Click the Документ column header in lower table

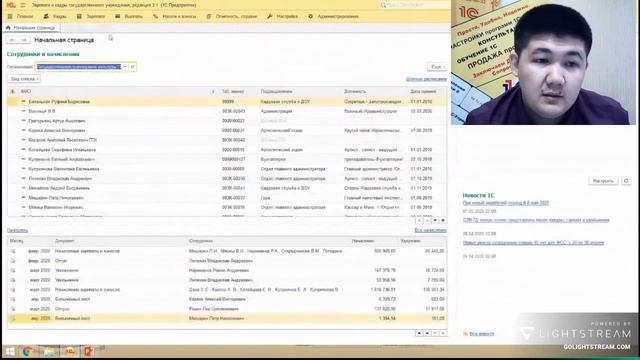64,241
